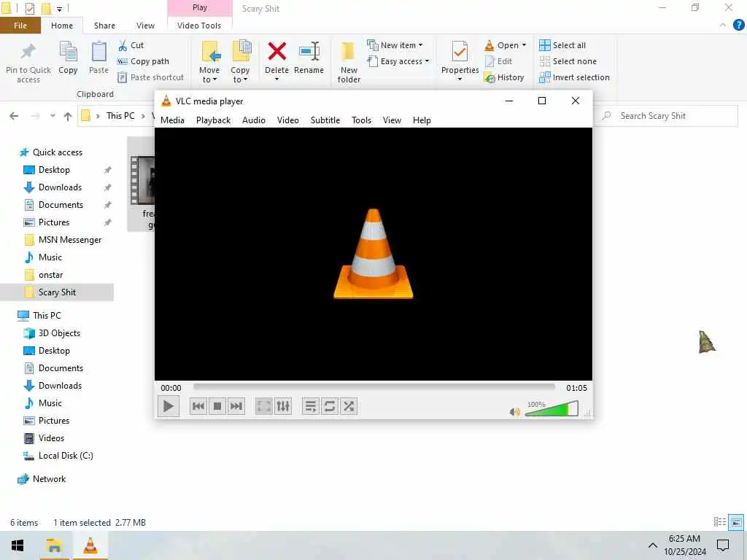Go back in Explorer navigation

[15, 116]
